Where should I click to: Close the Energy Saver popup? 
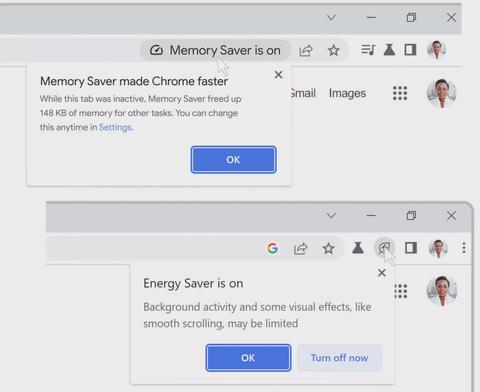382,273
